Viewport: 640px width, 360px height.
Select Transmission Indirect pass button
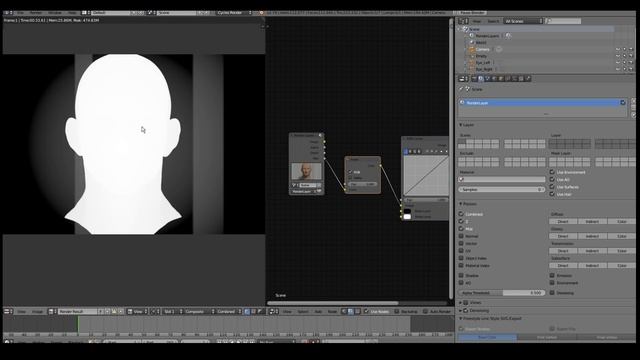(x=592, y=251)
